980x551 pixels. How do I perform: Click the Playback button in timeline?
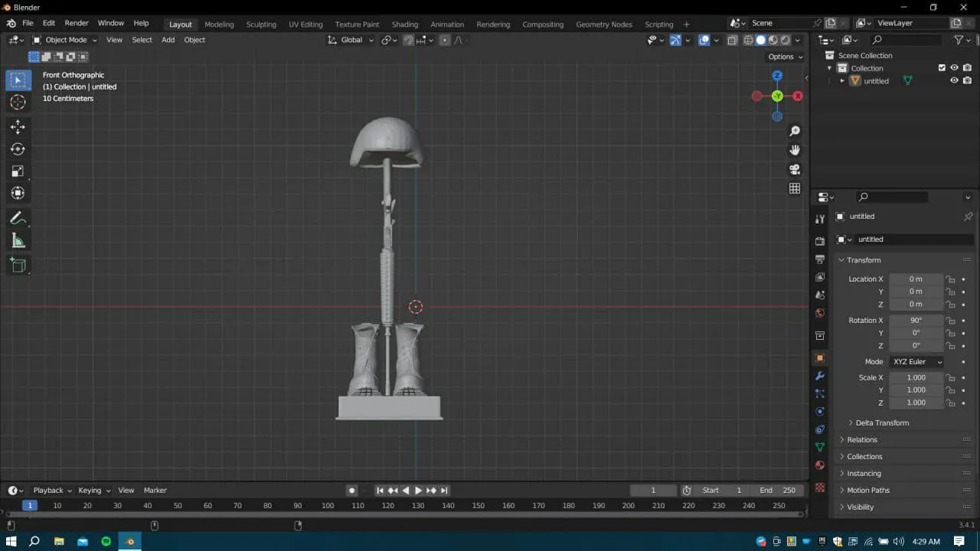click(x=52, y=491)
